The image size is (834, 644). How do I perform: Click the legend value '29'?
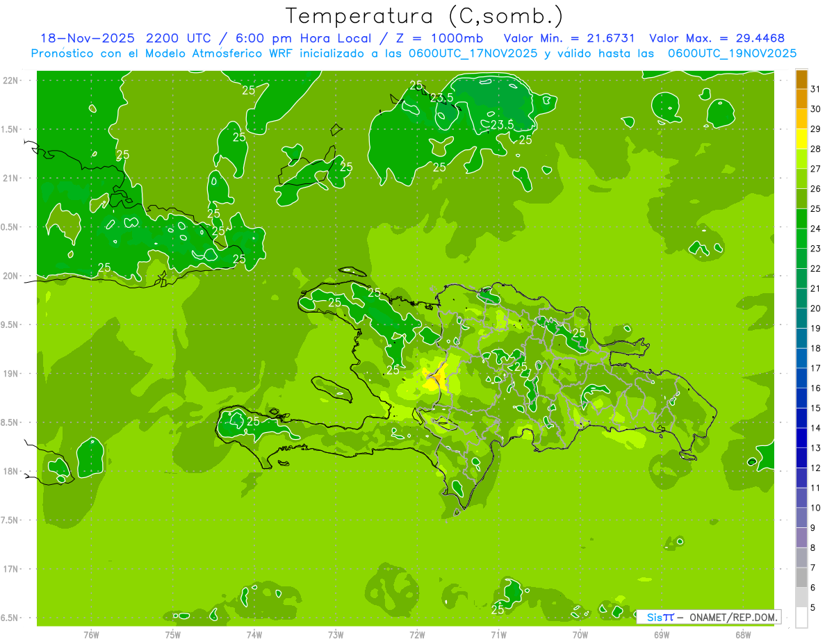tap(815, 129)
